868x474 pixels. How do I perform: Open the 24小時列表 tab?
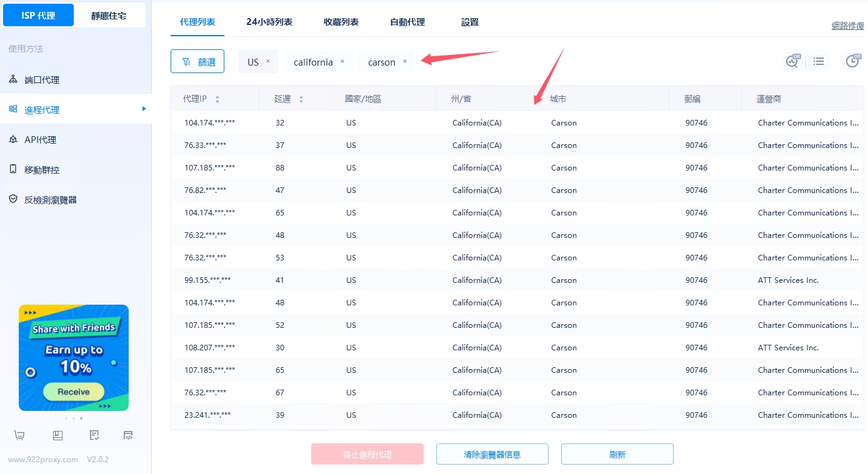[x=269, y=22]
